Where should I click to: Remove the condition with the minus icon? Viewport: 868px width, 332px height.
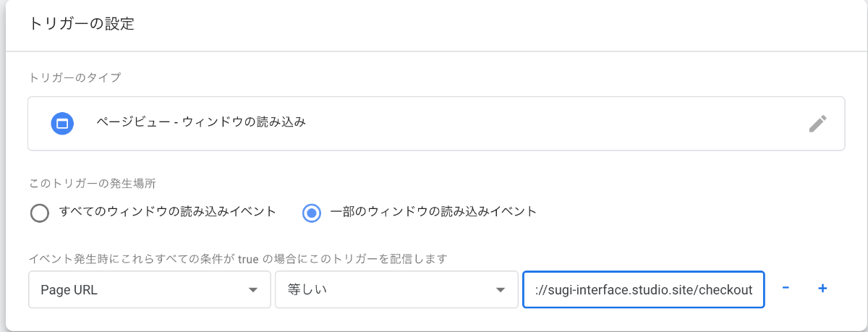[786, 288]
